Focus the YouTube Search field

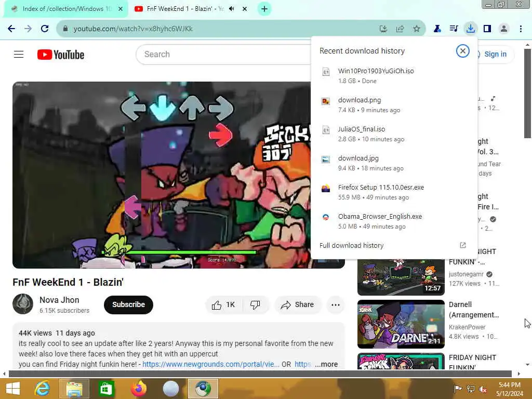coord(224,54)
